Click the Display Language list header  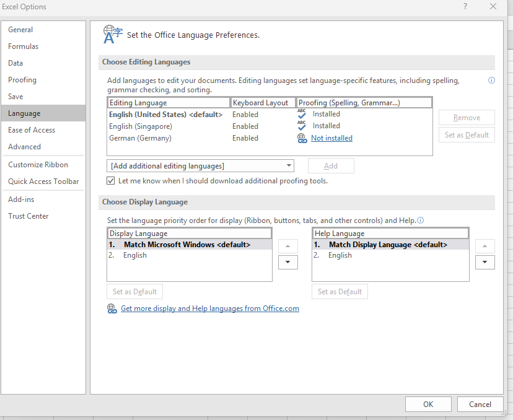tap(190, 234)
